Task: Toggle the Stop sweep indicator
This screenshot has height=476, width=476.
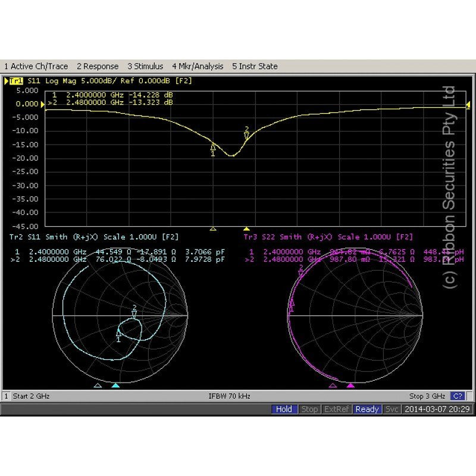Action: pos(310,409)
